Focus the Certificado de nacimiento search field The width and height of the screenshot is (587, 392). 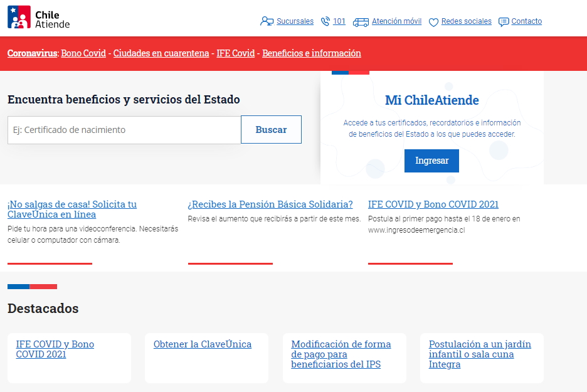pos(124,130)
